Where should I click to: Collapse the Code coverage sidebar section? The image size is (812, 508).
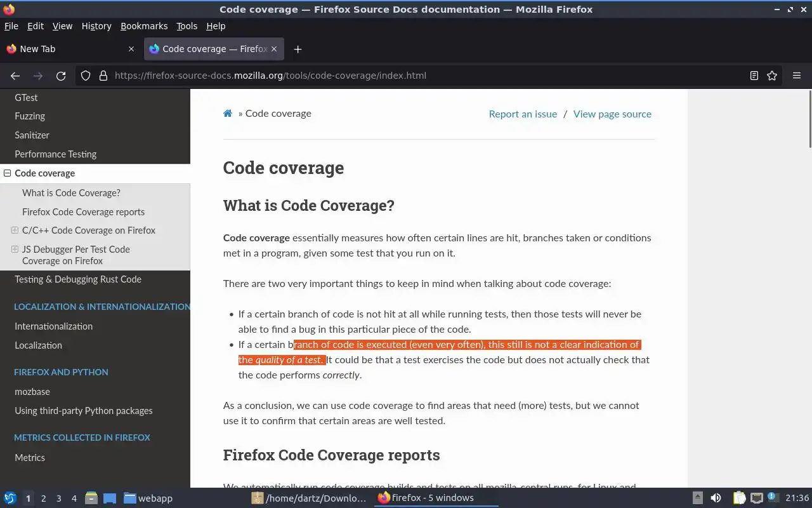click(7, 173)
